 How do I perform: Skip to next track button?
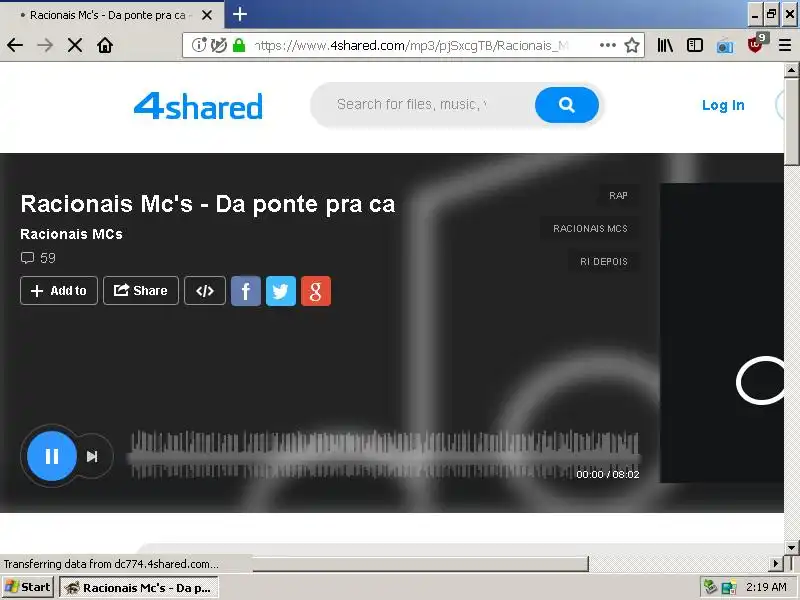pos(92,456)
